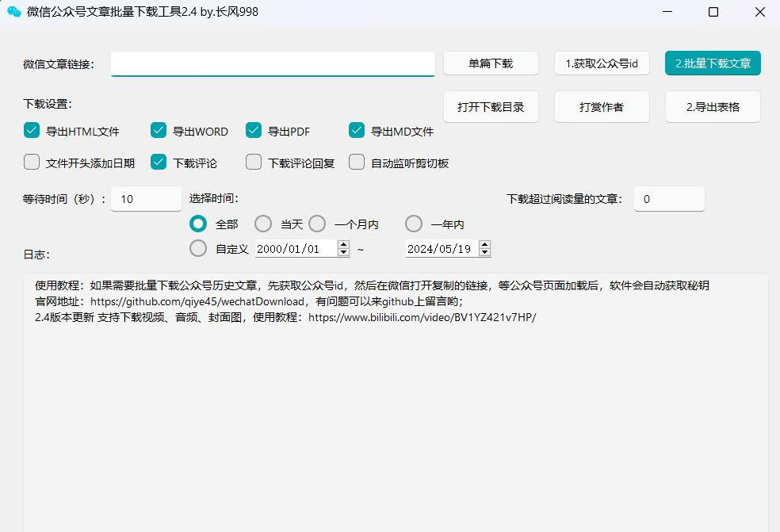Viewport: 780px width, 532px height.
Task: Enable 文件开头添加日期 option
Action: click(x=32, y=163)
